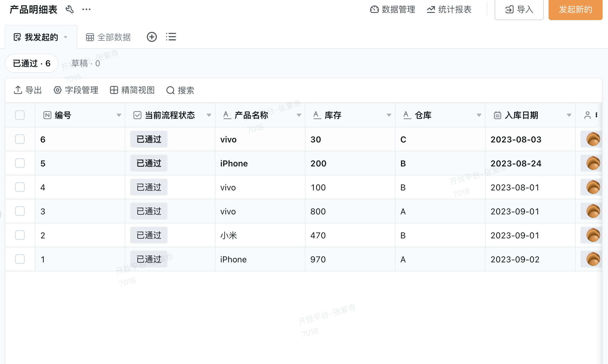Click the 小米 product name cell
The image size is (608, 364).
coord(260,235)
